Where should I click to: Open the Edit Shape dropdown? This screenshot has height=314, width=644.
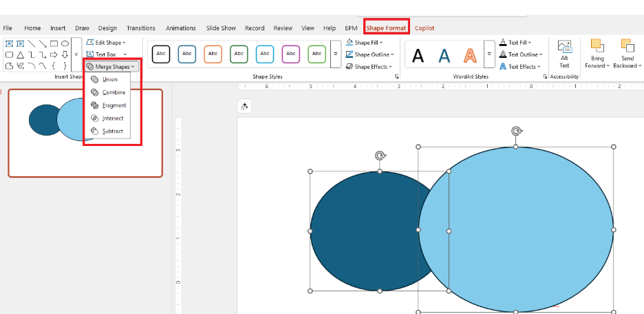pyautogui.click(x=106, y=42)
